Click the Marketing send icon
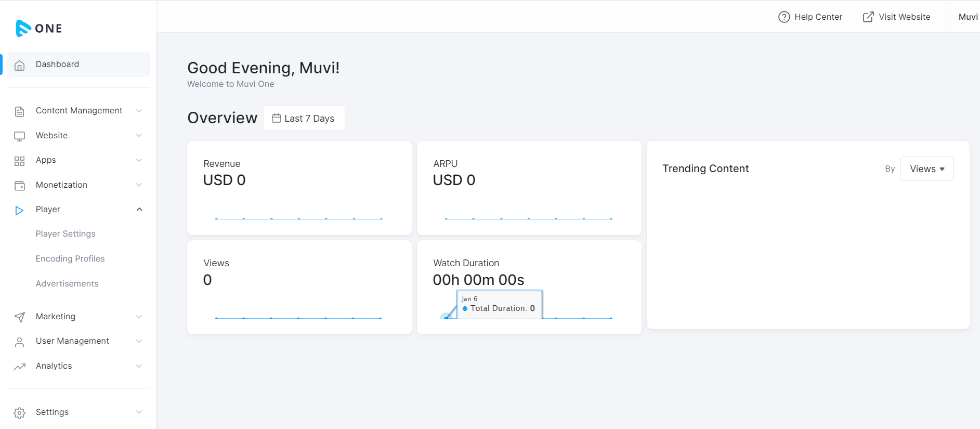Viewport: 980px width, 429px height. [19, 317]
